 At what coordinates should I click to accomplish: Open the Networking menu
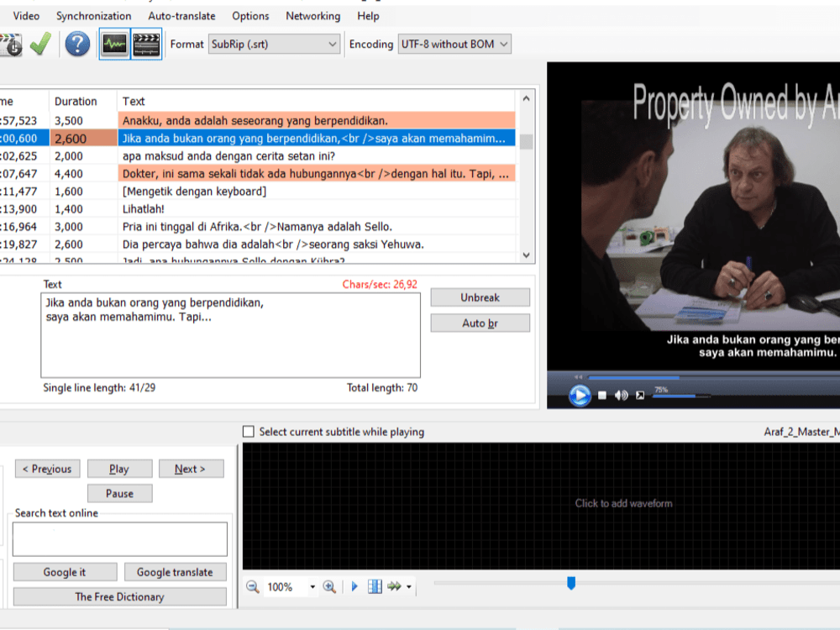312,16
